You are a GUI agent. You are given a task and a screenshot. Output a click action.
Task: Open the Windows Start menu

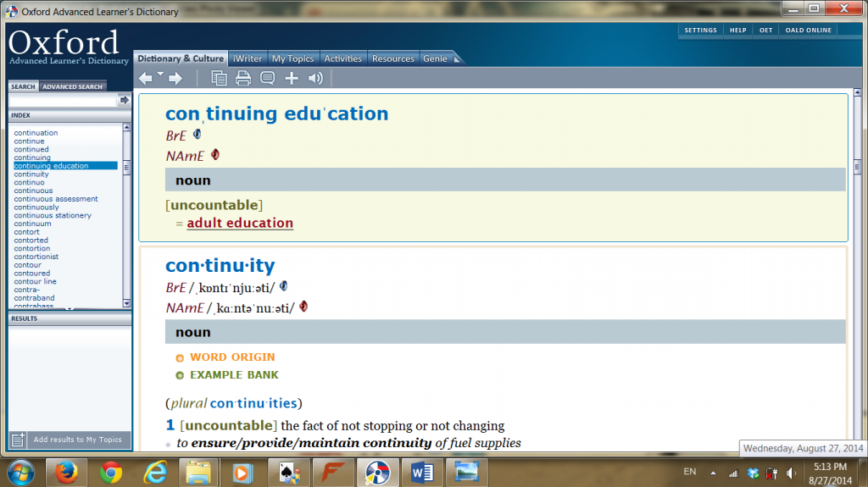point(21,473)
